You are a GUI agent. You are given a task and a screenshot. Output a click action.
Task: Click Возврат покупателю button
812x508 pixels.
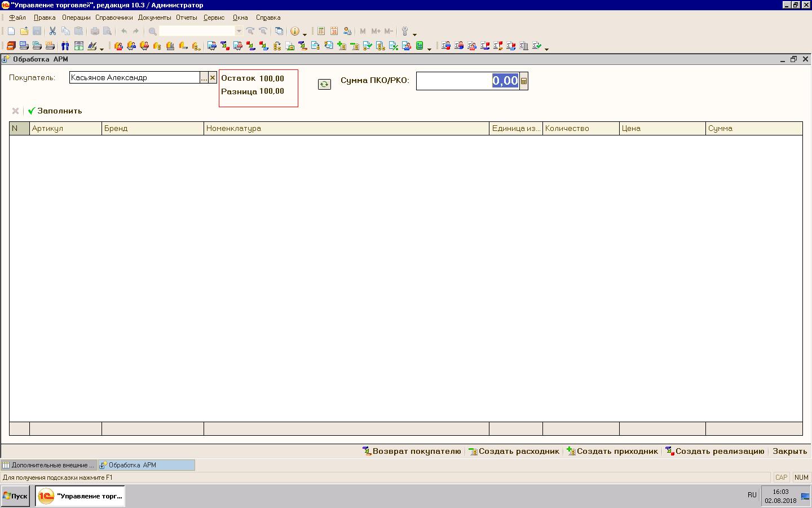point(412,451)
